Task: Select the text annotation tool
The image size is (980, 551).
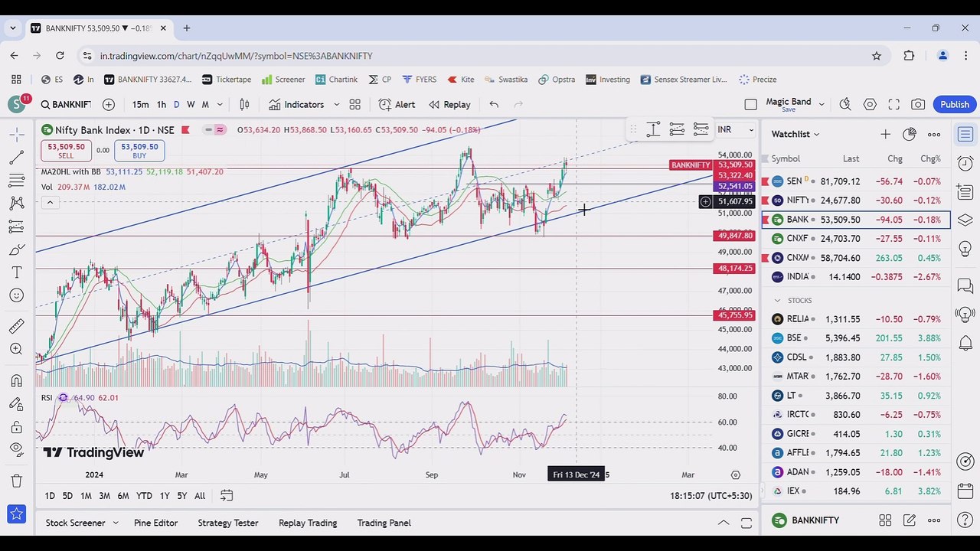Action: click(16, 272)
